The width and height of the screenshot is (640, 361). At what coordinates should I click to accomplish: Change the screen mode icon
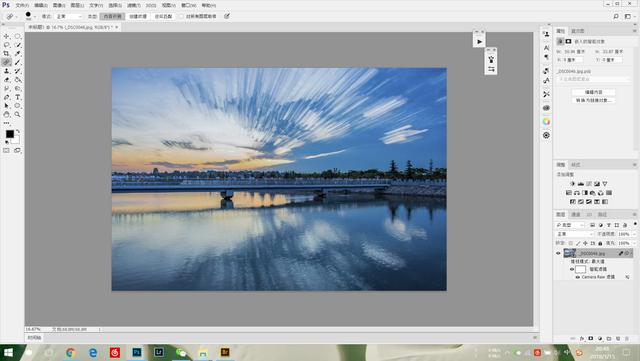coord(17,150)
